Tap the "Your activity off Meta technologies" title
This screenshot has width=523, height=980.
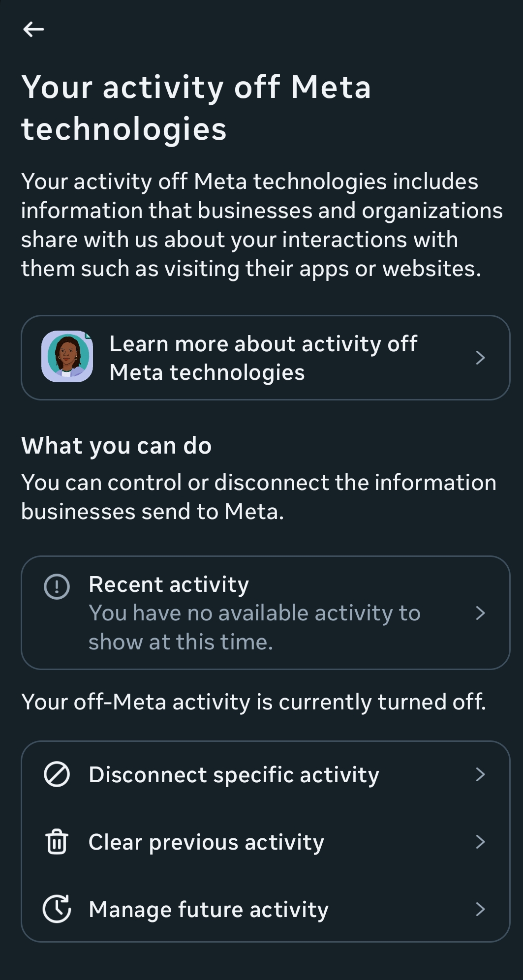point(196,108)
